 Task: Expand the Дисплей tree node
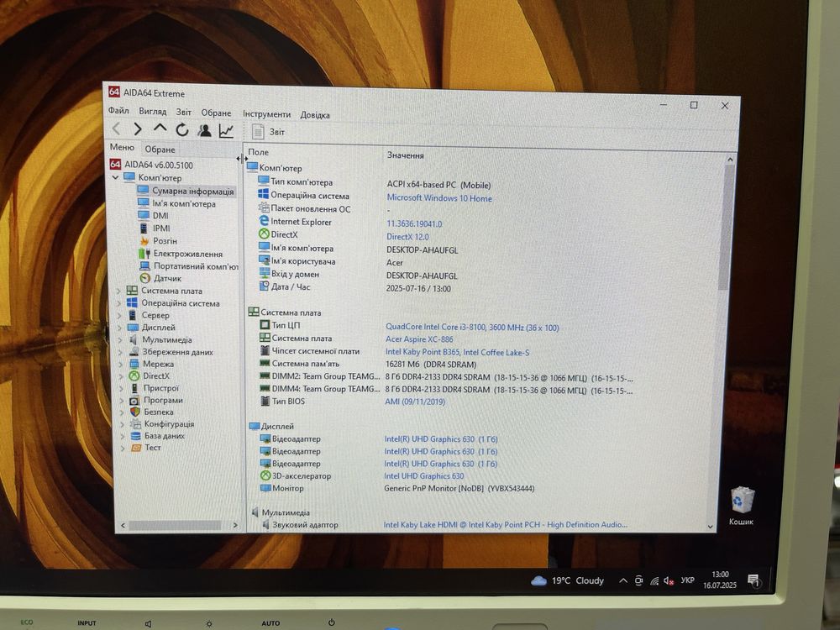[119, 328]
